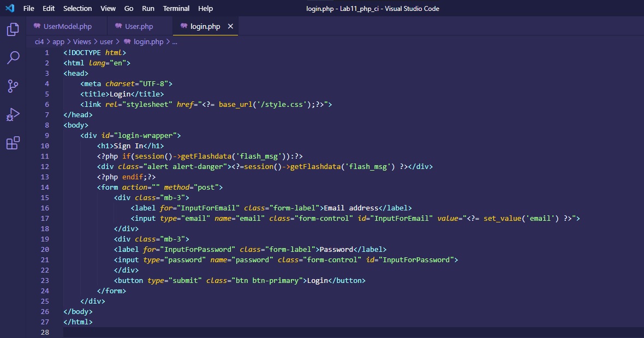This screenshot has width=644, height=338.
Task: Open the Terminal menu
Action: [176, 8]
